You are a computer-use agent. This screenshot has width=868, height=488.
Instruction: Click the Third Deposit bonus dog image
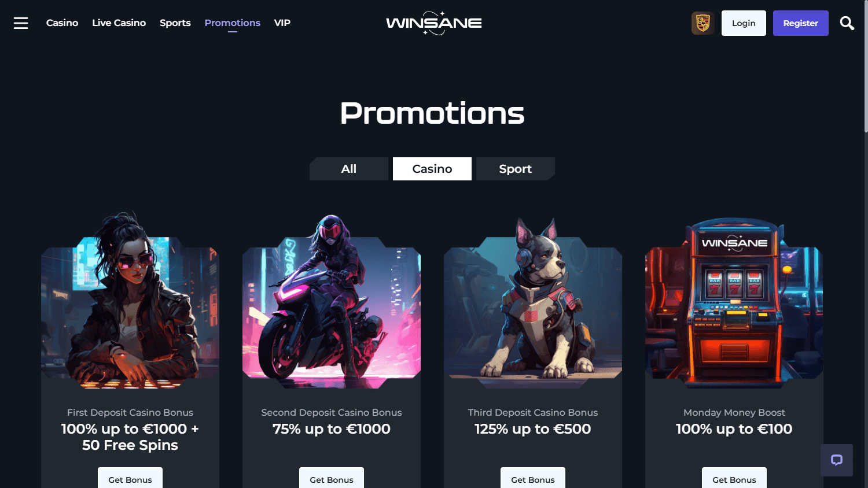pyautogui.click(x=533, y=300)
